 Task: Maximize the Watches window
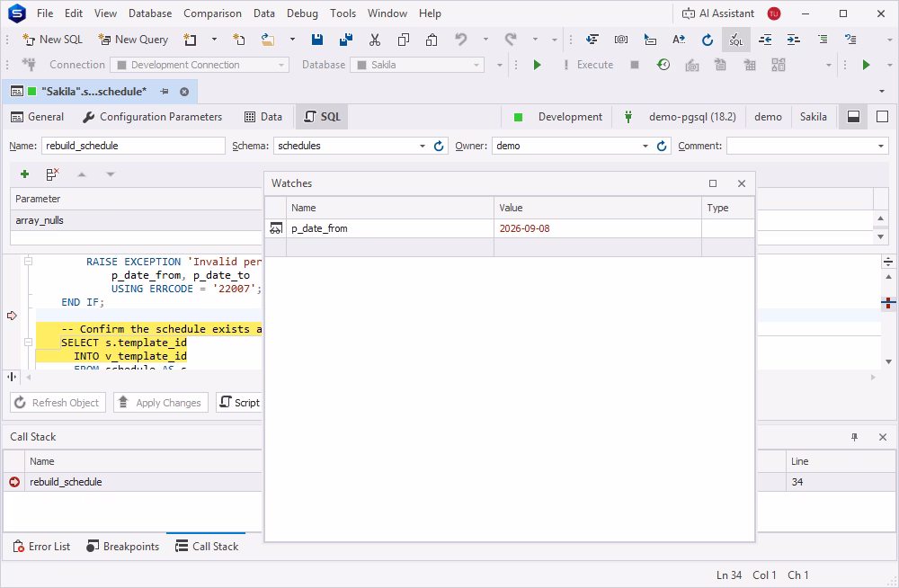click(x=713, y=183)
